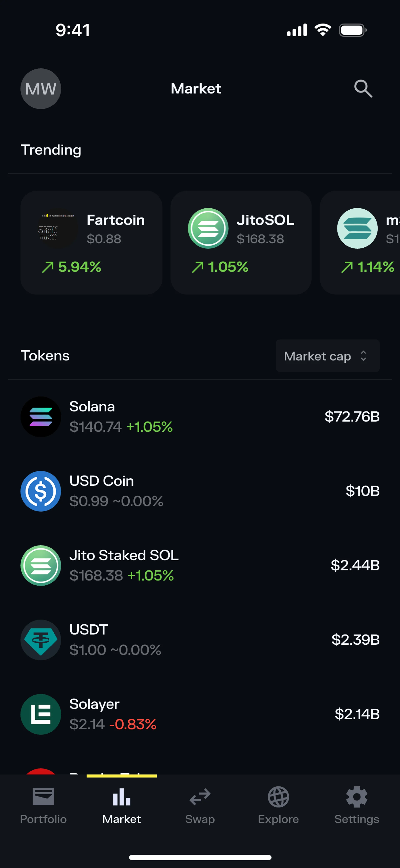400x868 pixels.
Task: Tap the USD Coin logo icon
Action: click(41, 491)
